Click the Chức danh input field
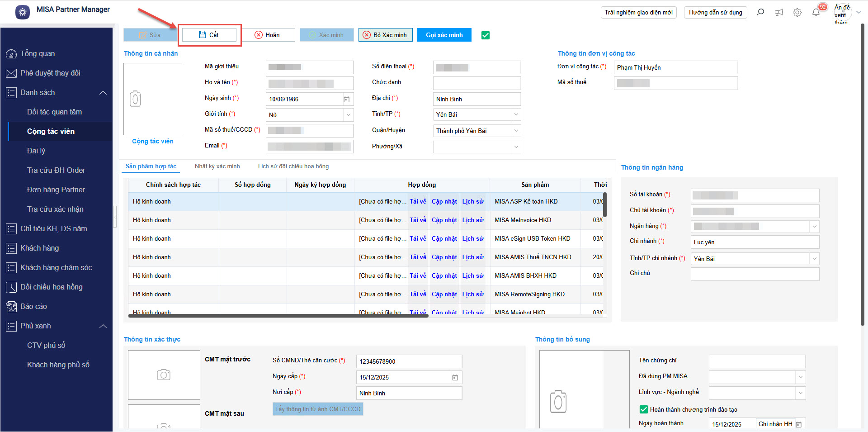Viewport: 868px width, 432px height. click(476, 83)
